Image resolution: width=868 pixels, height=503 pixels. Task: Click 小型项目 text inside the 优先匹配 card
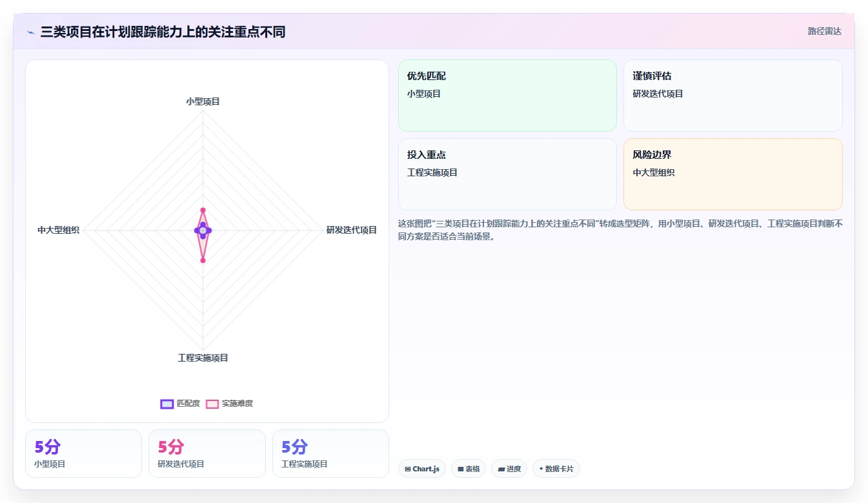[x=424, y=94]
